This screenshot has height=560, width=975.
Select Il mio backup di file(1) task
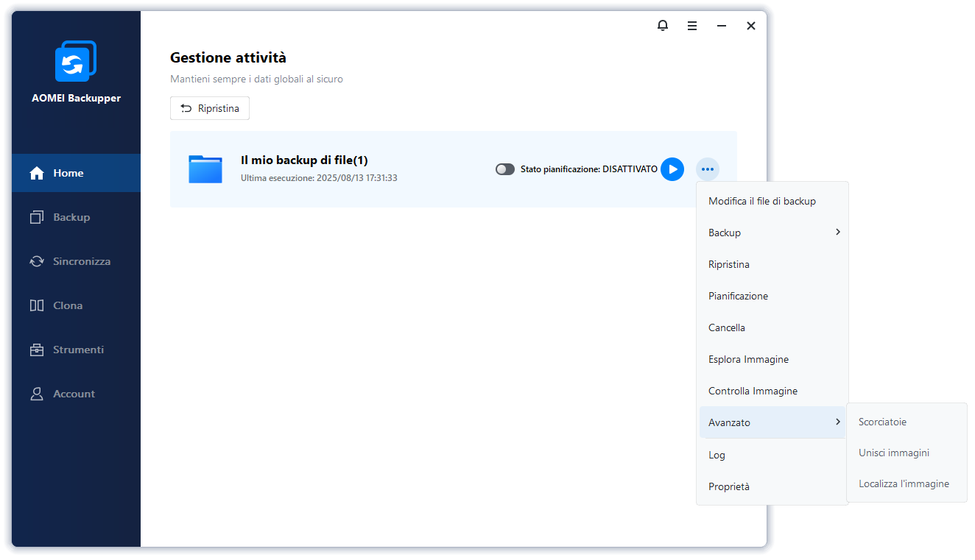[x=304, y=160]
